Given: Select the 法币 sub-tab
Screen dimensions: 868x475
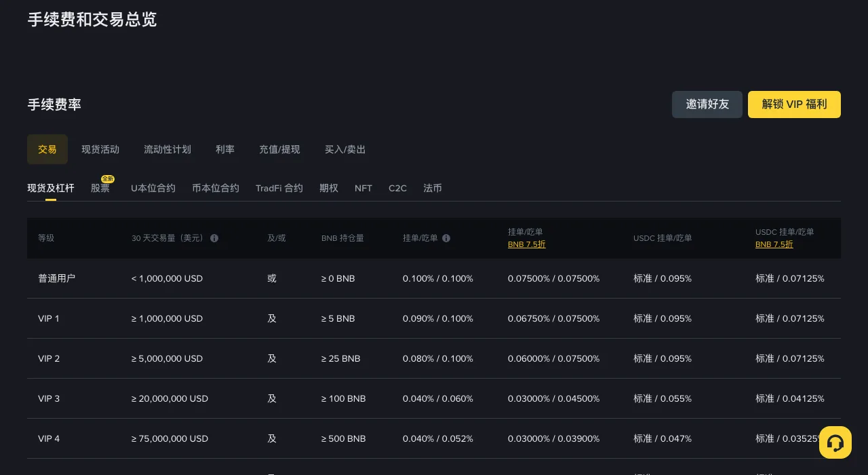Looking at the screenshot, I should pyautogui.click(x=433, y=188).
